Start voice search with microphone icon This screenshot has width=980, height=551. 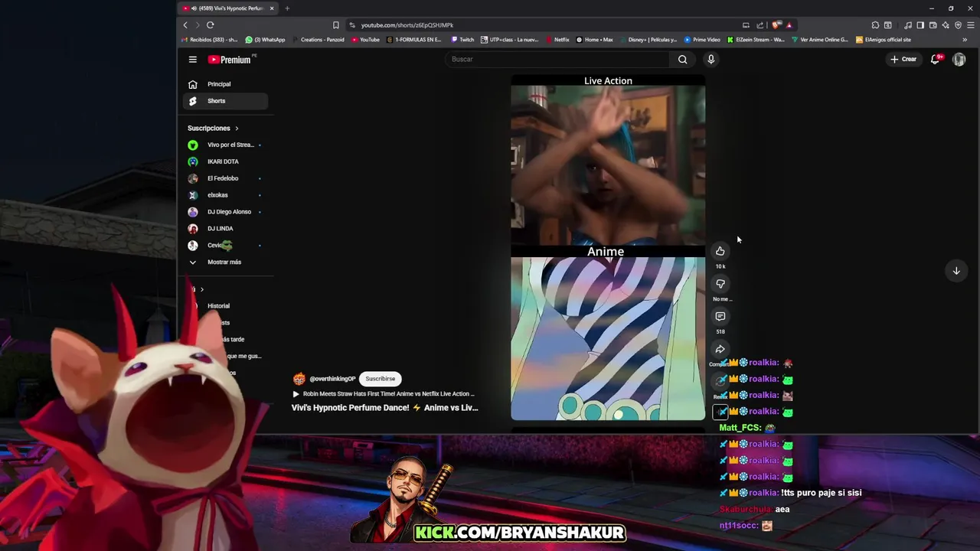coord(710,59)
